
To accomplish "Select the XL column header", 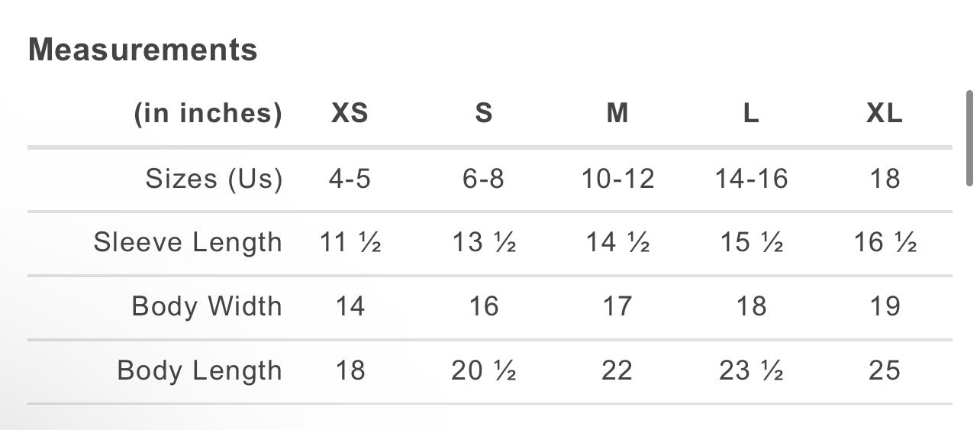I will [x=885, y=114].
